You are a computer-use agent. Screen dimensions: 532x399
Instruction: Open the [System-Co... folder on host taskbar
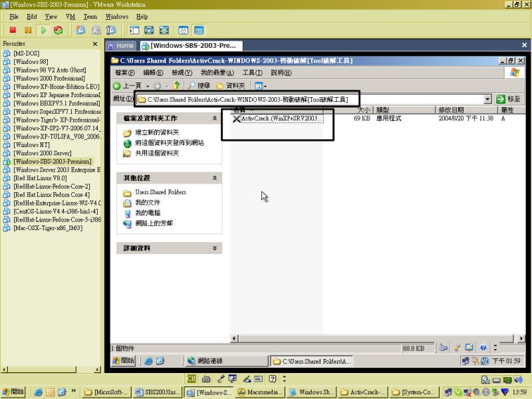click(x=414, y=392)
